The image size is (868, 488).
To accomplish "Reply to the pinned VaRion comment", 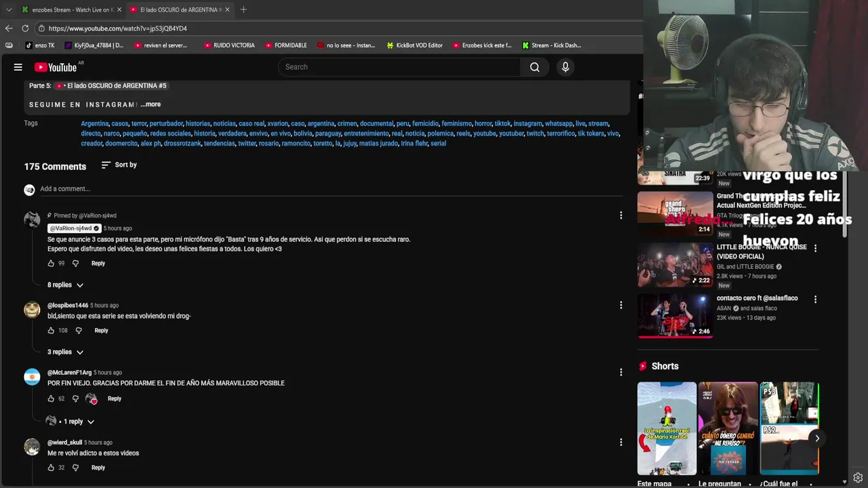I will tap(98, 264).
